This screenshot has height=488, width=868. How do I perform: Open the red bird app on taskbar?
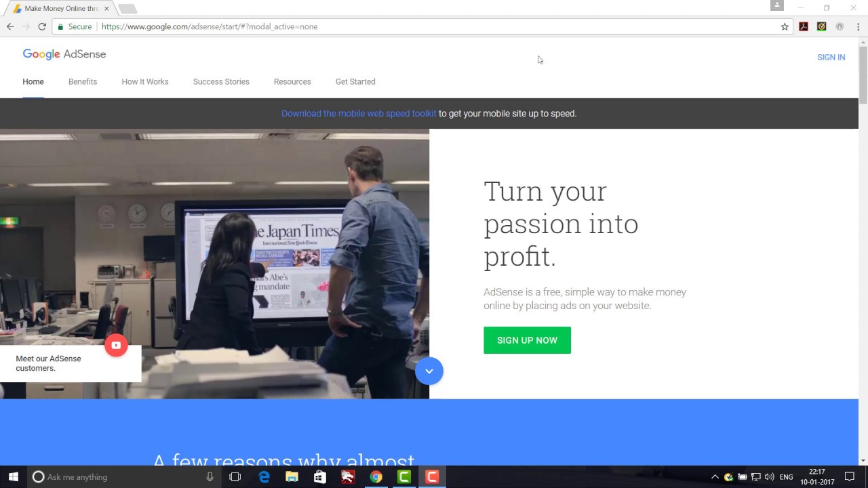[x=348, y=476]
